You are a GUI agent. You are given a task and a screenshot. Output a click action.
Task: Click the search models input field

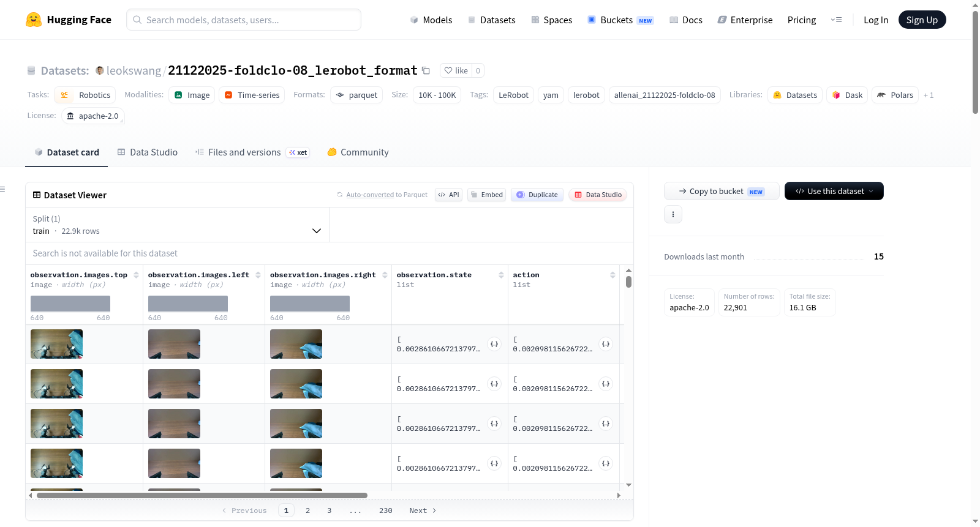tap(244, 20)
